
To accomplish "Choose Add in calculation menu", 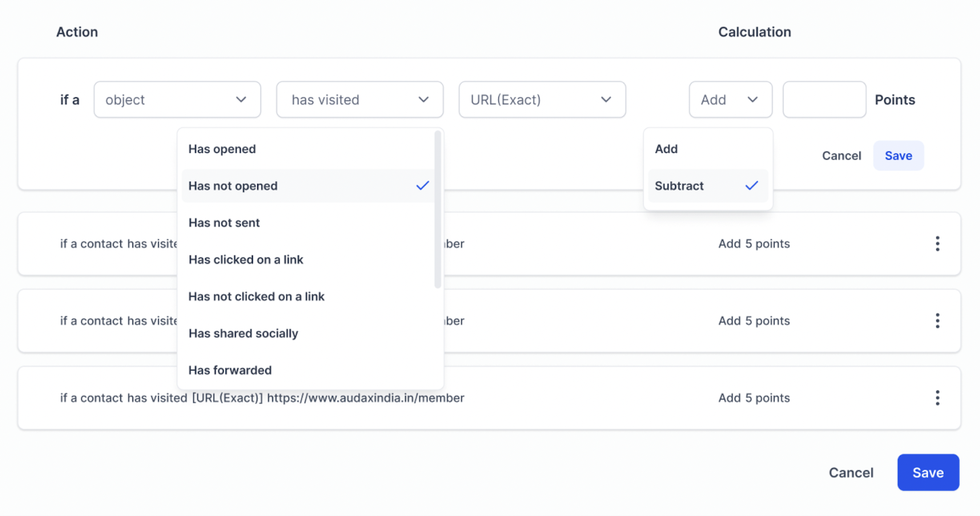I will [x=666, y=149].
